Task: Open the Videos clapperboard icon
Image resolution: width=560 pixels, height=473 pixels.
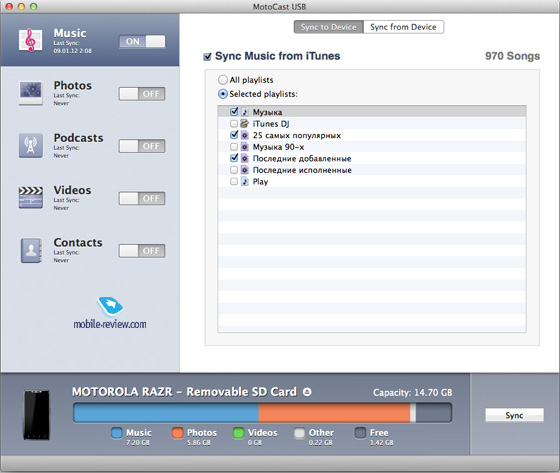Action: [x=30, y=198]
